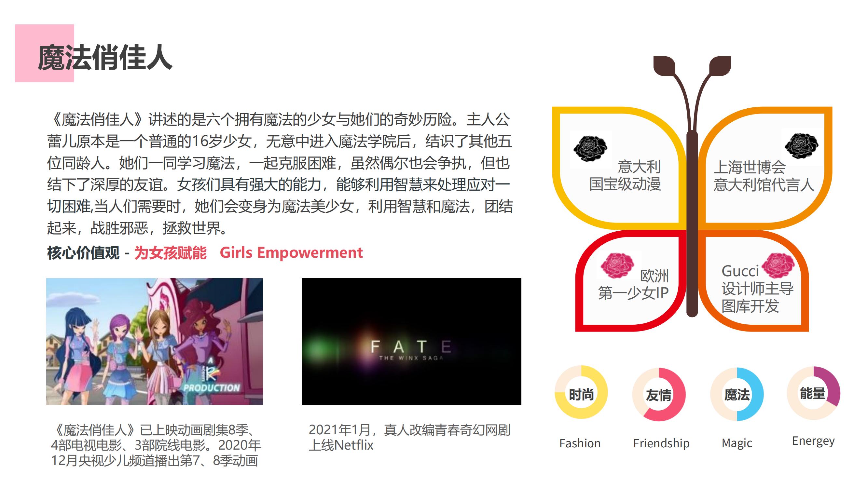
Task: Click the yellow 时尚 donut chart
Action: coord(581,392)
